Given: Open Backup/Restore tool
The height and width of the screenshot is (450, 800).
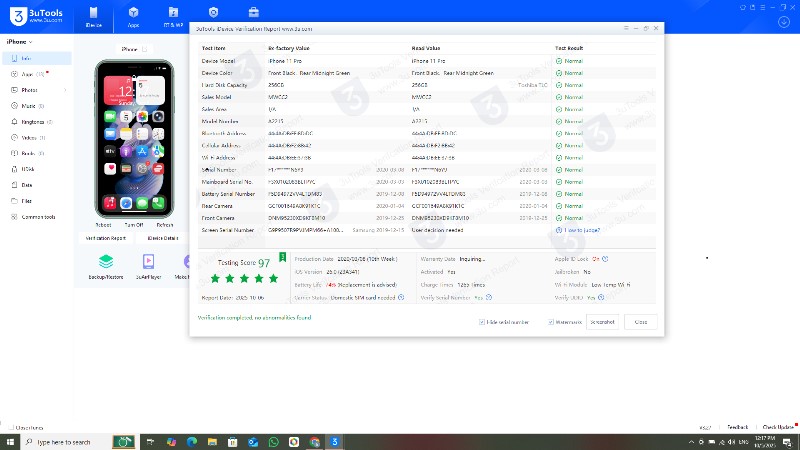Looking at the screenshot, I should tap(104, 265).
